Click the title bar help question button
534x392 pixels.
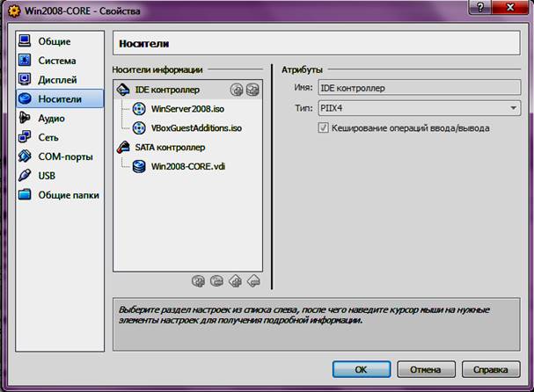click(479, 7)
